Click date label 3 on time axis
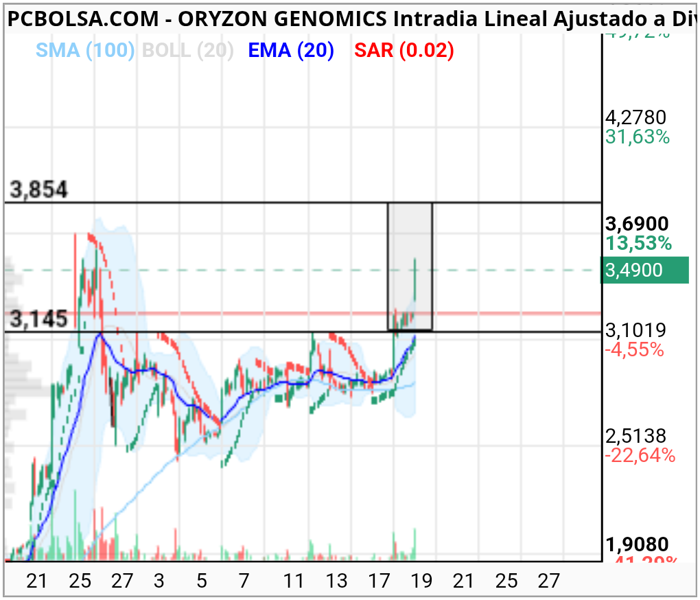The image size is (700, 600). tap(159, 581)
